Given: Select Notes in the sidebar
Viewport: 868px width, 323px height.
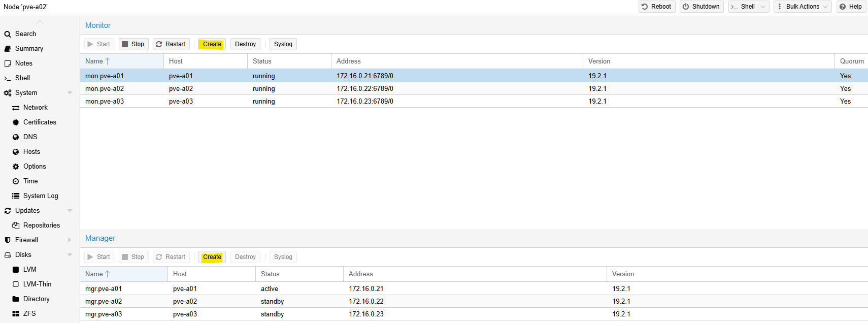Looking at the screenshot, I should point(23,63).
